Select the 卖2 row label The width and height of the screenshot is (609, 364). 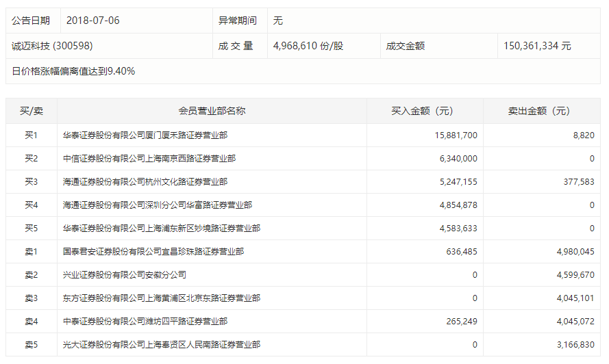32,275
